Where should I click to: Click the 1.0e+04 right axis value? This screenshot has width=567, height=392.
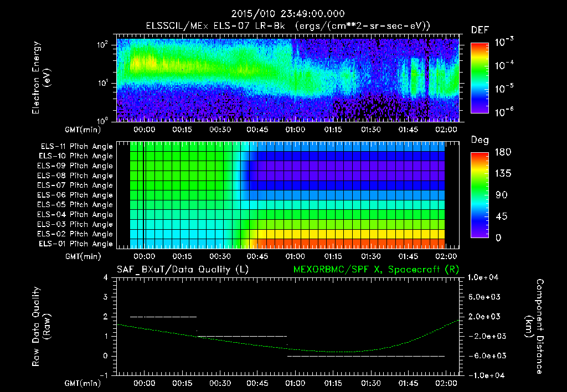point(483,277)
